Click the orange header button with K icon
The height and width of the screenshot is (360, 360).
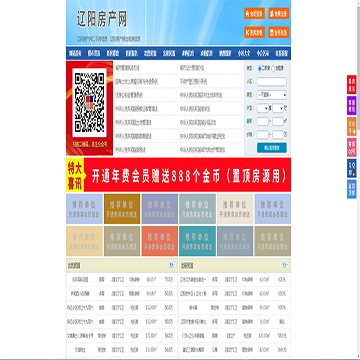pyautogui.click(x=254, y=32)
